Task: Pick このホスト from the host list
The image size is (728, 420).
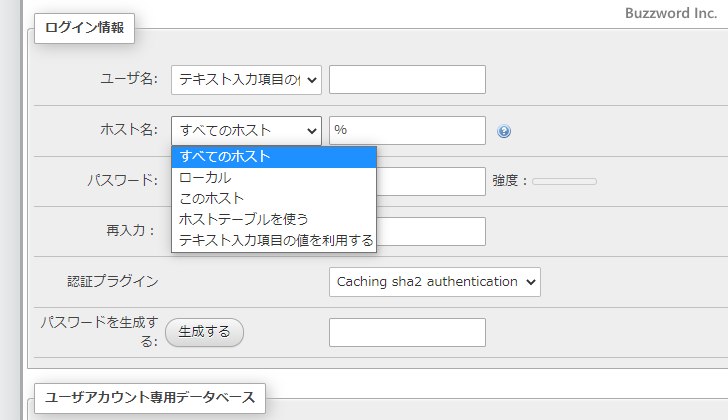Action: coord(274,199)
